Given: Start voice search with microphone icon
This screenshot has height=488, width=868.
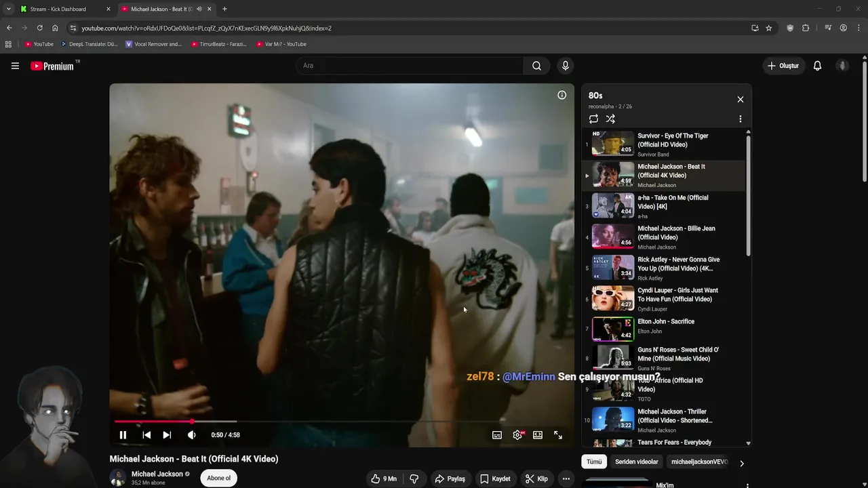Looking at the screenshot, I should [x=566, y=66].
